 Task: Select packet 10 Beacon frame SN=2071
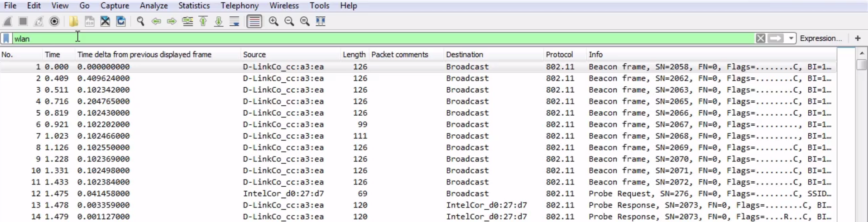[418, 171]
